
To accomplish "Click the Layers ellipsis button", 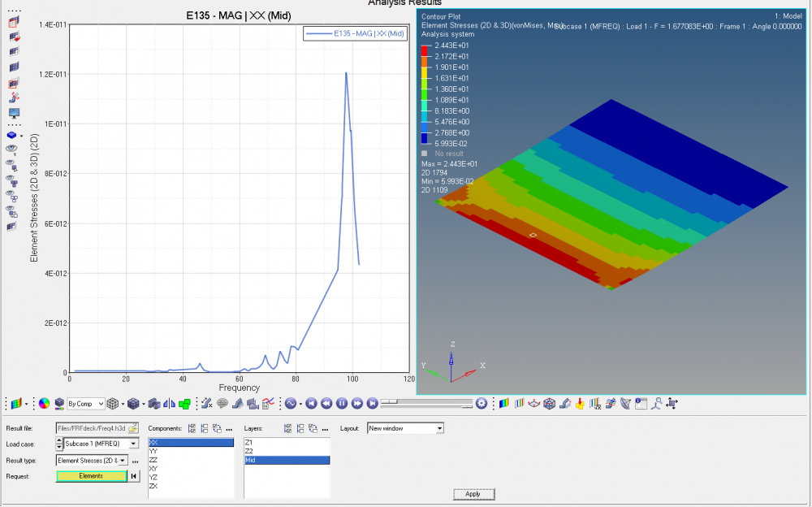I will (x=325, y=429).
